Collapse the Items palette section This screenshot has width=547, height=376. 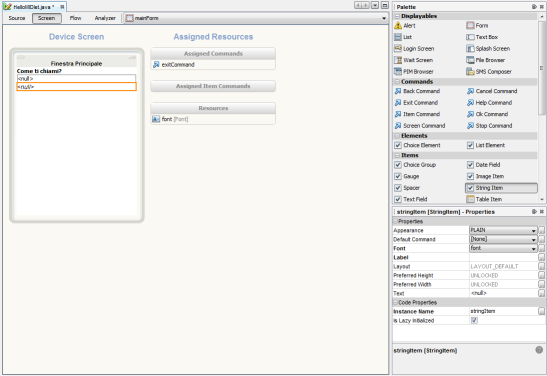pos(397,155)
